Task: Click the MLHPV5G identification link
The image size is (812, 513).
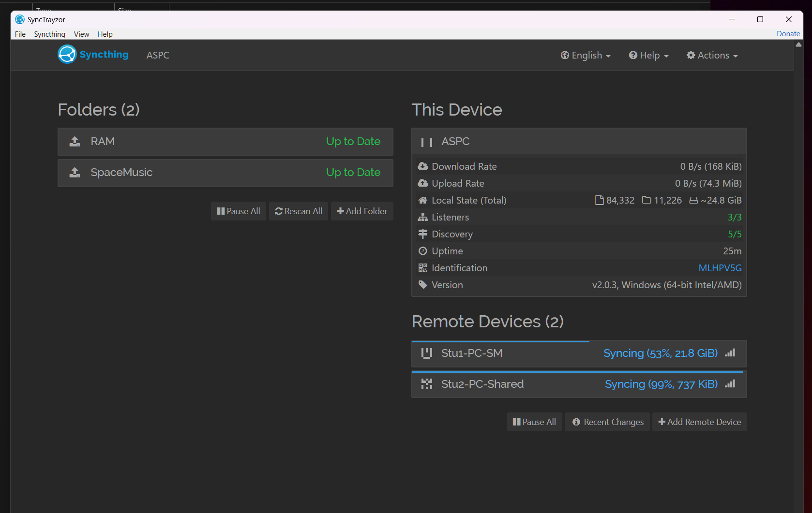Action: pyautogui.click(x=720, y=268)
